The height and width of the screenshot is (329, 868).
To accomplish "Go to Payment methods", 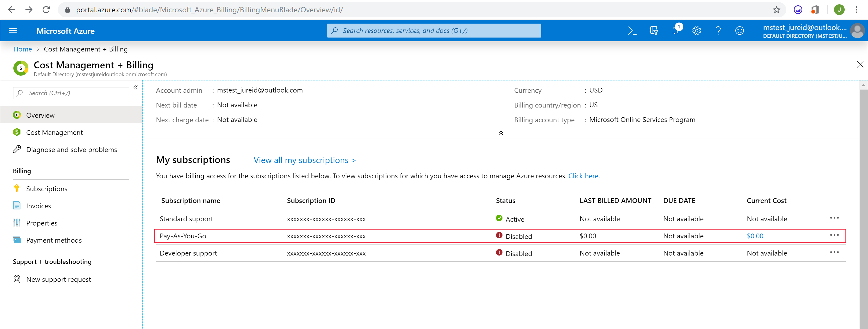I will pyautogui.click(x=54, y=240).
